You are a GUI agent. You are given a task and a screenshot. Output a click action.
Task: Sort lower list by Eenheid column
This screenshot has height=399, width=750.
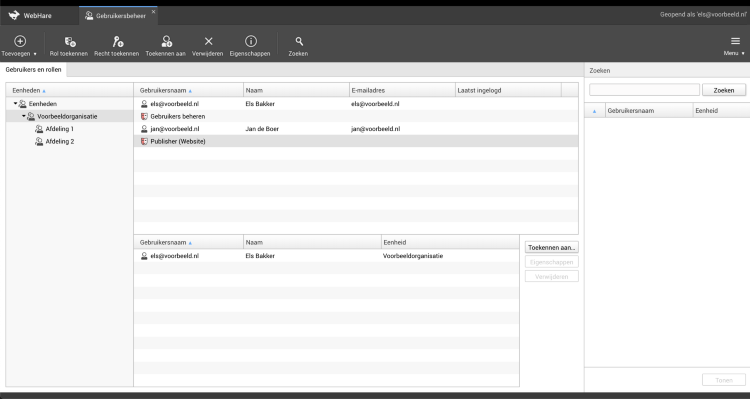point(450,243)
